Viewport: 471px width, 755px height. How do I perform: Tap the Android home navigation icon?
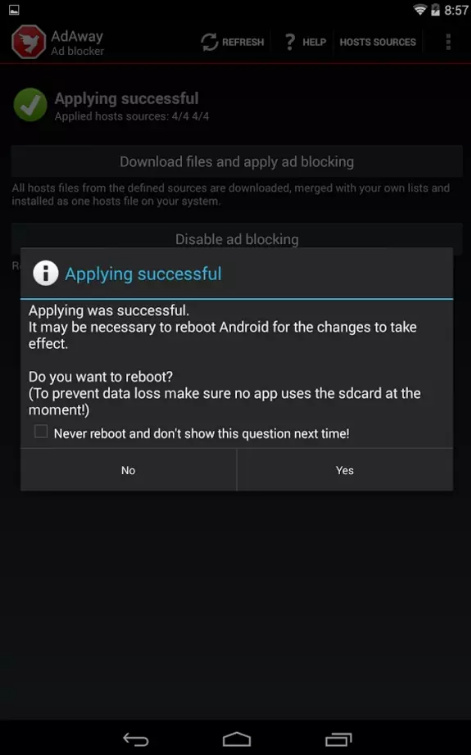coord(236,739)
